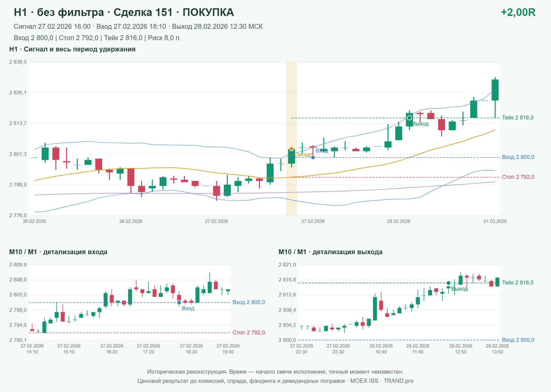Click the 'MOEX ISS · TRAND.pro' footer text
The image size is (551, 392).
[x=382, y=381]
